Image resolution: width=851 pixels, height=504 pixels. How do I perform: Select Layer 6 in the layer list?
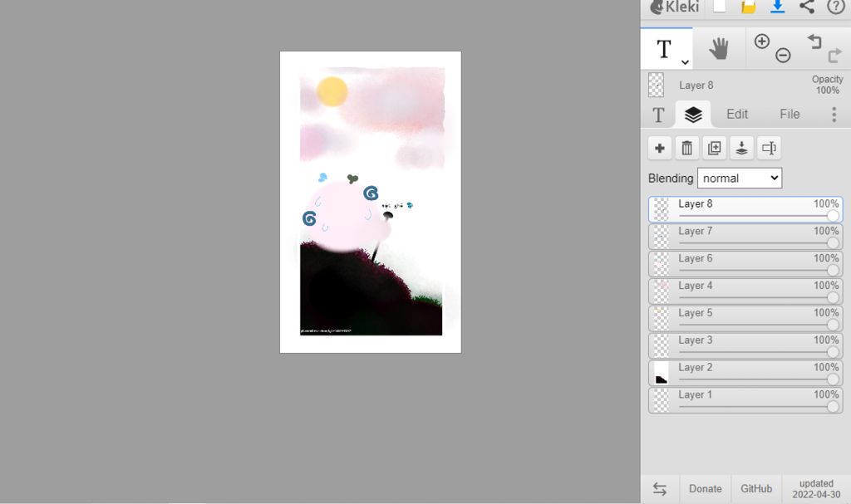[x=745, y=264]
